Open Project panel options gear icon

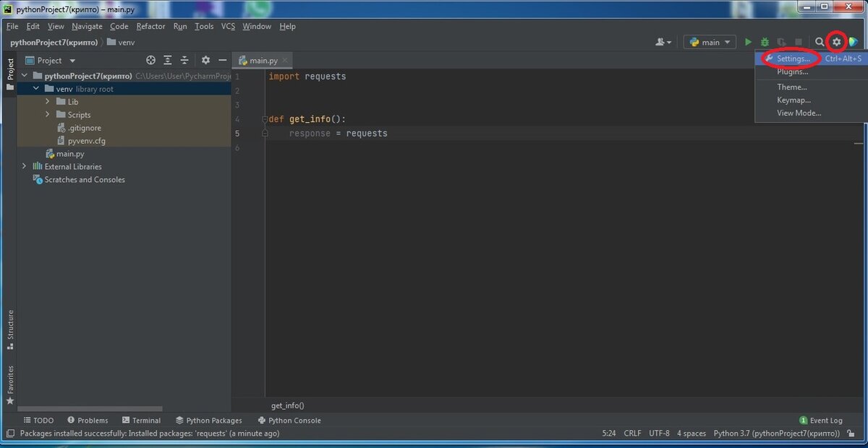(205, 61)
